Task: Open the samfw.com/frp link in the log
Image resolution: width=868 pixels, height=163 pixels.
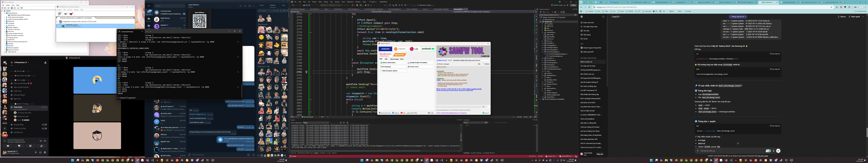Action: pos(474,89)
